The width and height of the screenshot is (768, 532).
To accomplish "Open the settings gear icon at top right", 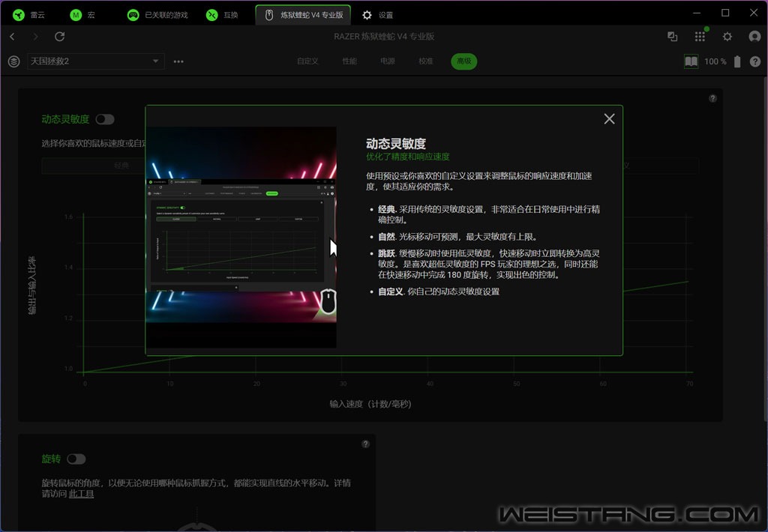I will click(x=727, y=37).
